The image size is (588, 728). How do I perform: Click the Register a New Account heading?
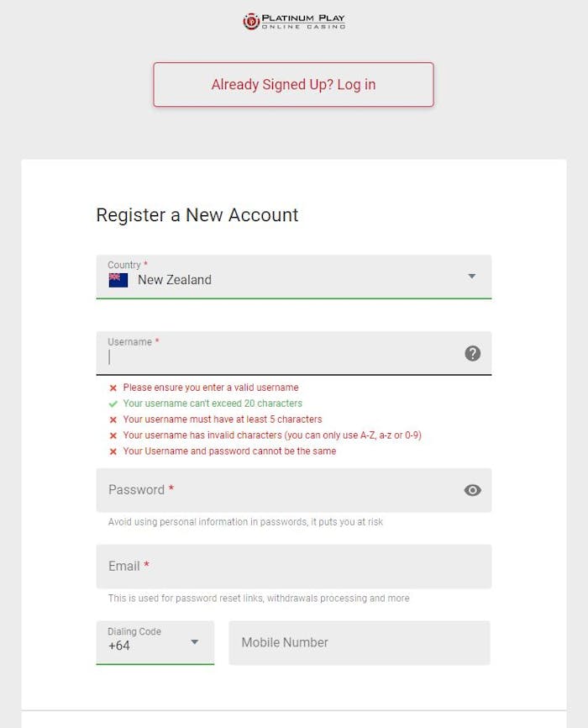click(x=197, y=215)
